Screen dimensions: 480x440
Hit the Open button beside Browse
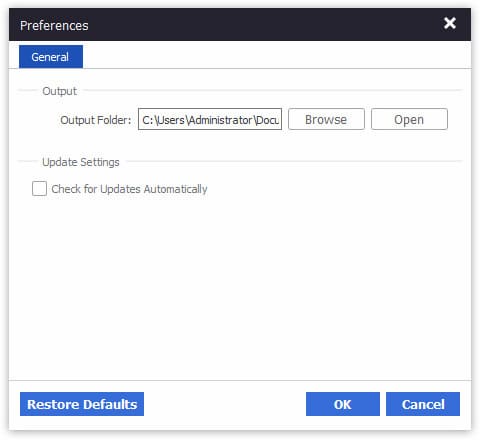pyautogui.click(x=409, y=119)
